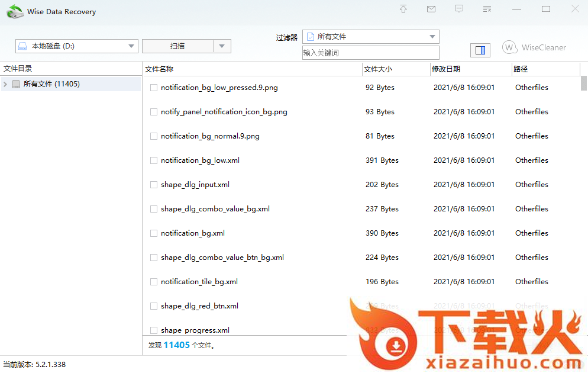The width and height of the screenshot is (588, 373).
Task: Click the Wise Data Recovery app icon
Action: 15,11
